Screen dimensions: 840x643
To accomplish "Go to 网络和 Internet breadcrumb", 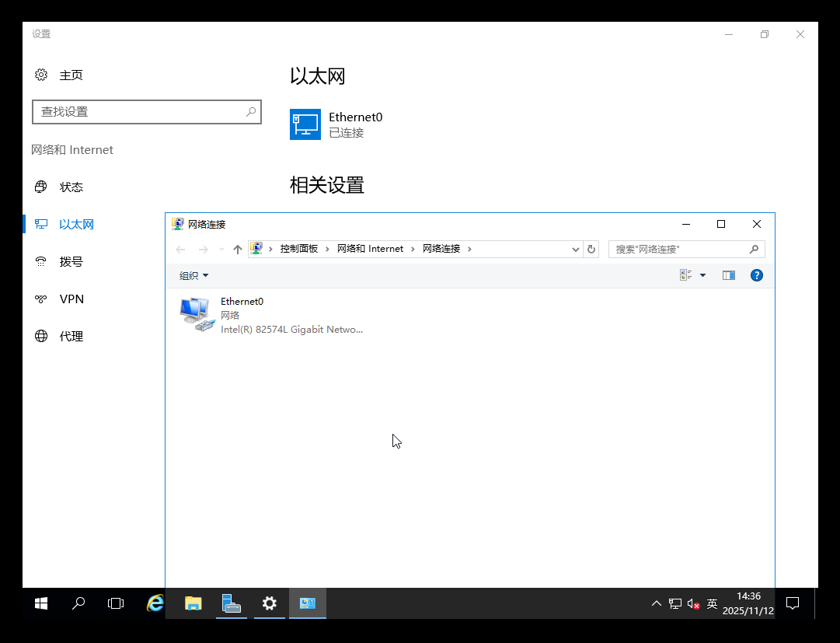I will (370, 249).
